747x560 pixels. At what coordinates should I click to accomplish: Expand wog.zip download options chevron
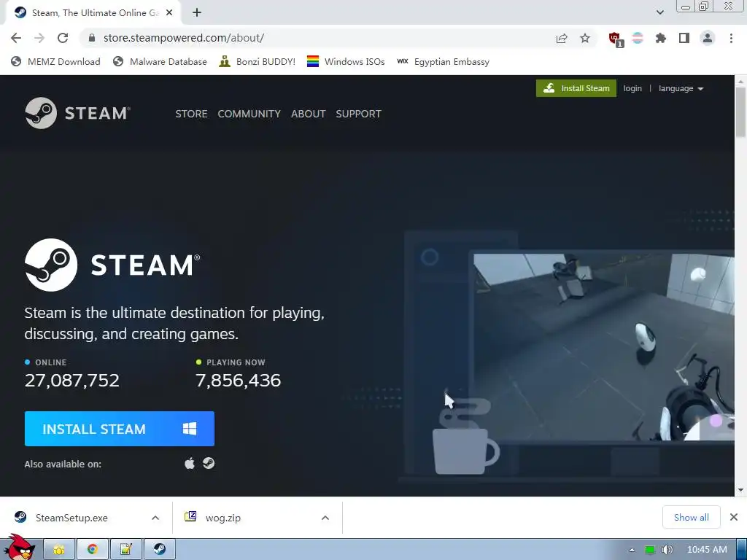click(x=325, y=518)
